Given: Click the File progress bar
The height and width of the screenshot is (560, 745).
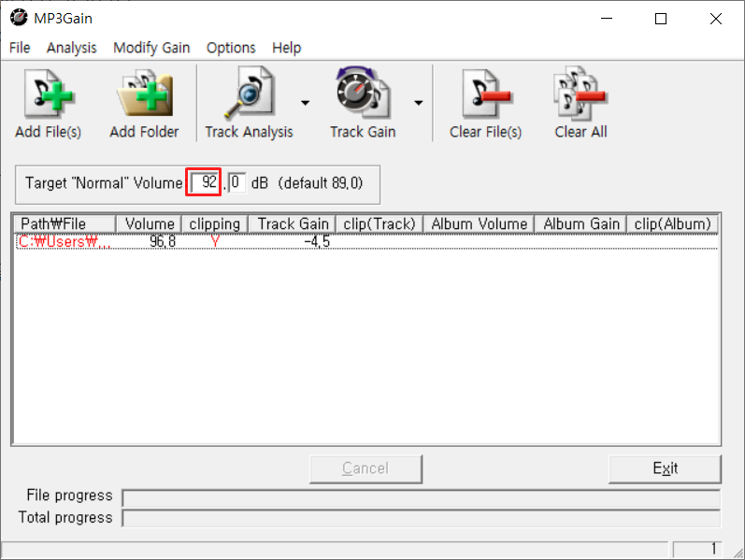Looking at the screenshot, I should pos(422,498).
